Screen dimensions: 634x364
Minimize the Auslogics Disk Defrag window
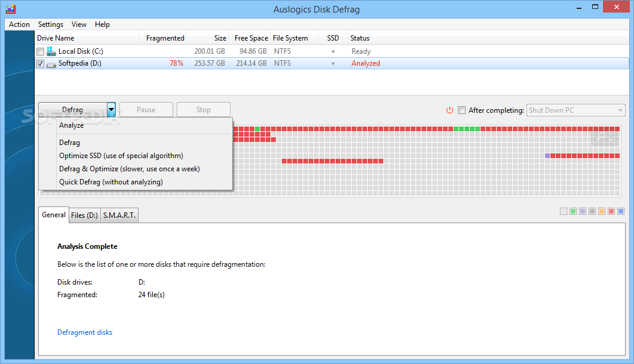pyautogui.click(x=579, y=7)
